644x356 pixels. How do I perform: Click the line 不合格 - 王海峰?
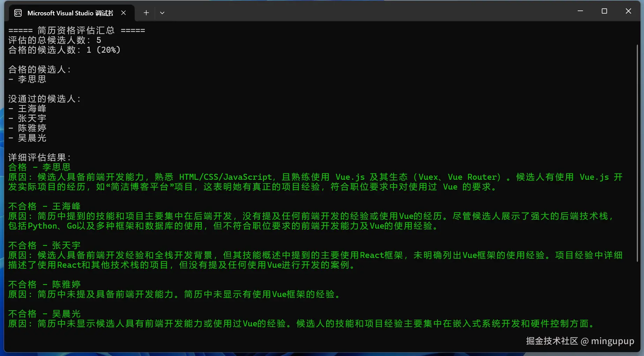(x=44, y=206)
